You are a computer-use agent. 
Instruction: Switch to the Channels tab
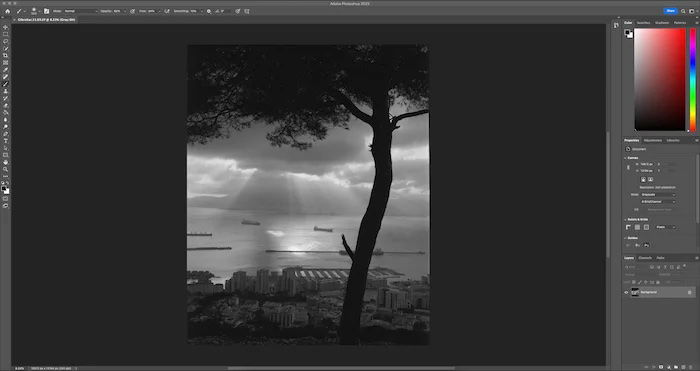click(645, 258)
